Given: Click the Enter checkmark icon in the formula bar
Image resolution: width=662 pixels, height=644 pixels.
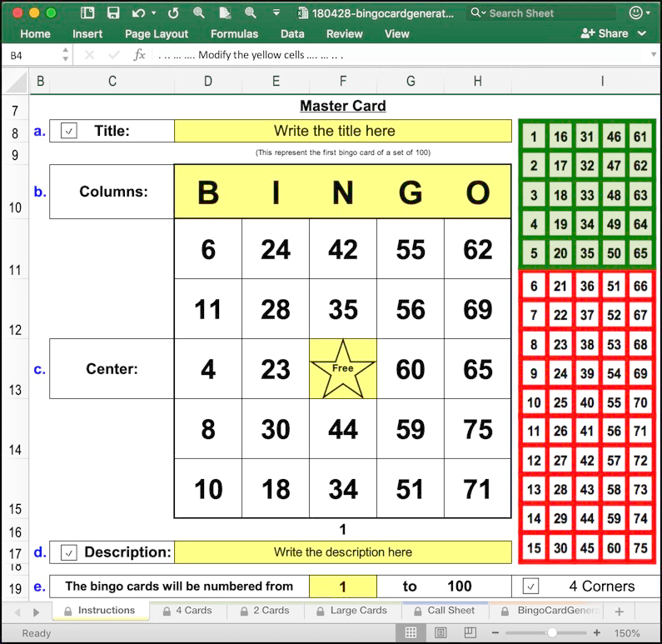Looking at the screenshot, I should [113, 54].
